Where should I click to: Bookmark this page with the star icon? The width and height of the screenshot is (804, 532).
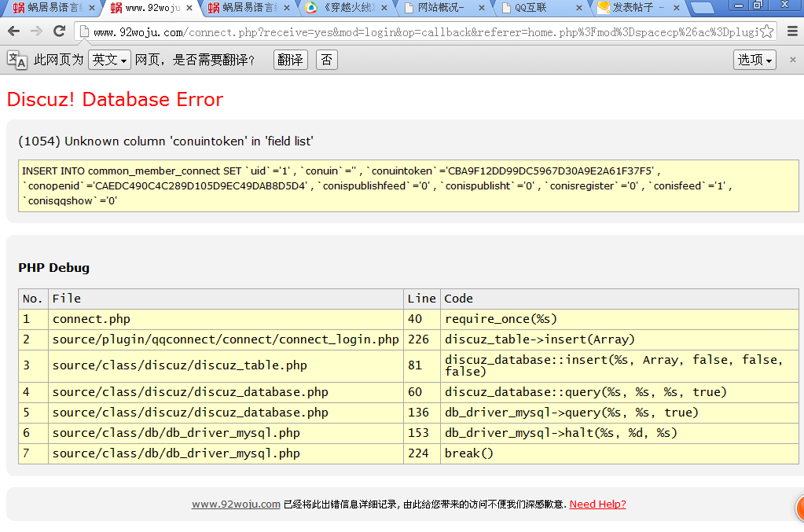[x=766, y=32]
